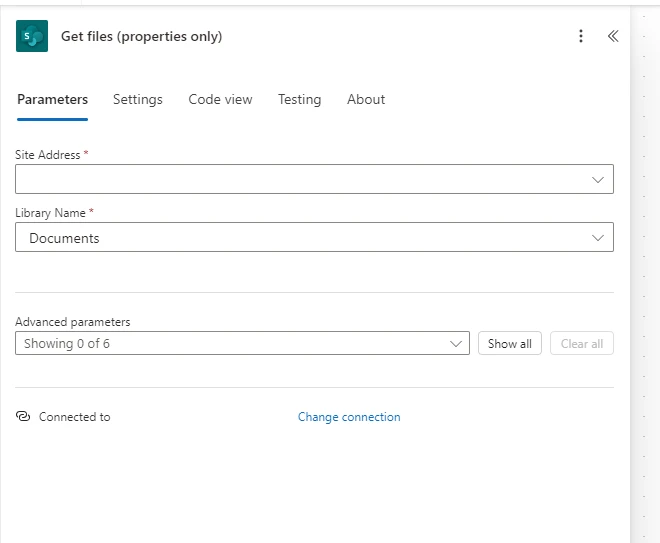Click the SharePoint connector icon
This screenshot has height=543, width=660.
32,36
